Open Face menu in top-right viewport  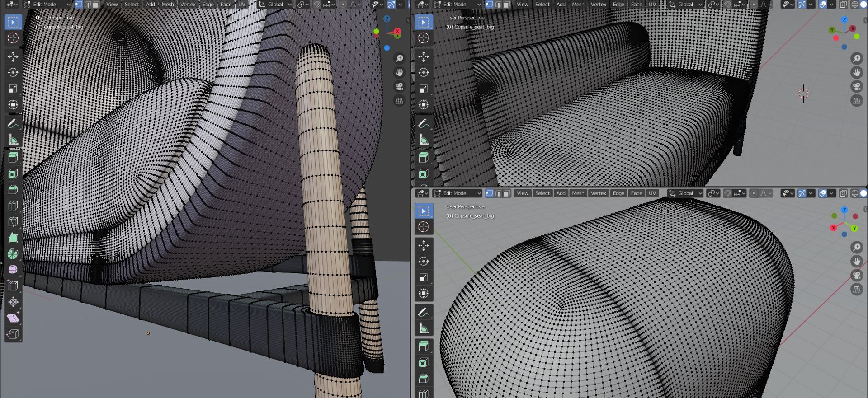(x=637, y=5)
